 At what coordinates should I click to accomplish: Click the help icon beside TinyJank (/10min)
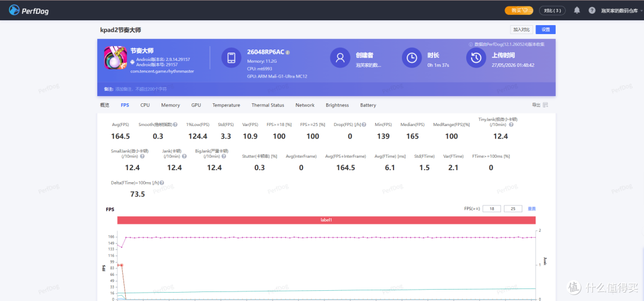pyautogui.click(x=512, y=125)
